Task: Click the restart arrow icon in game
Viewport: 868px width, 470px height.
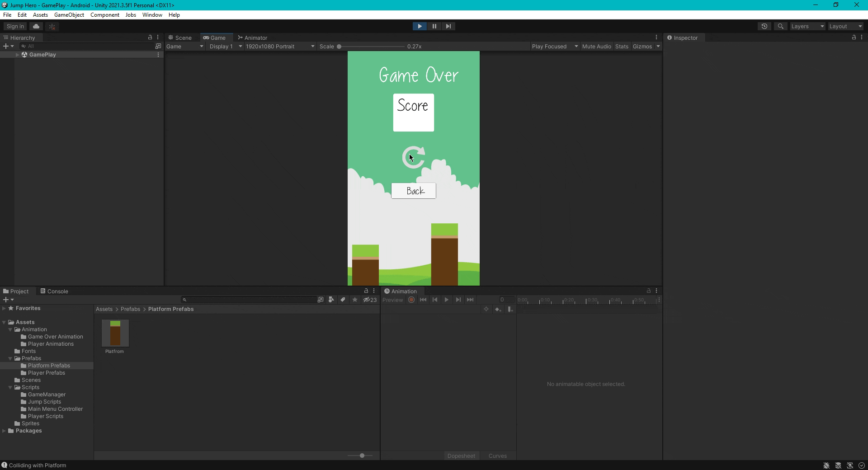Action: pyautogui.click(x=414, y=157)
